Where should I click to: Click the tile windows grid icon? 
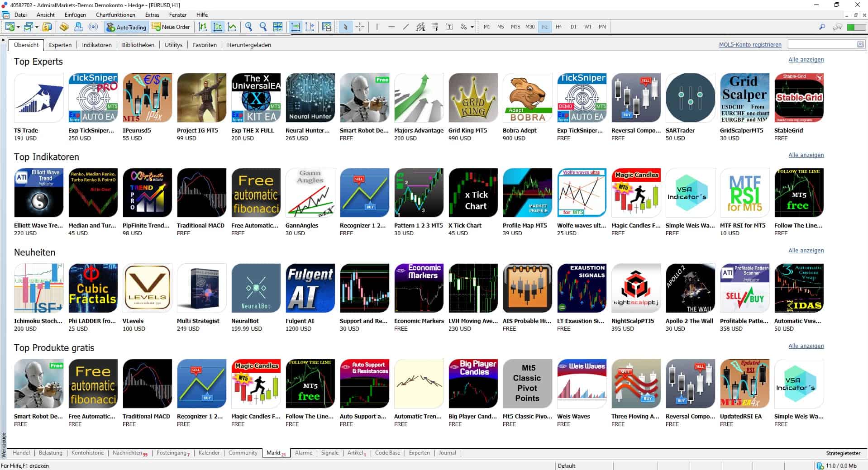[x=278, y=27]
